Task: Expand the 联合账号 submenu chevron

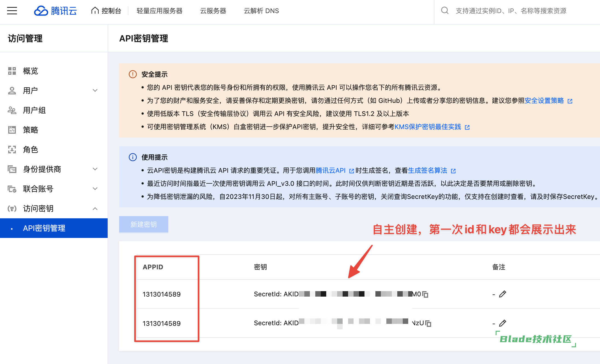Action: point(95,189)
